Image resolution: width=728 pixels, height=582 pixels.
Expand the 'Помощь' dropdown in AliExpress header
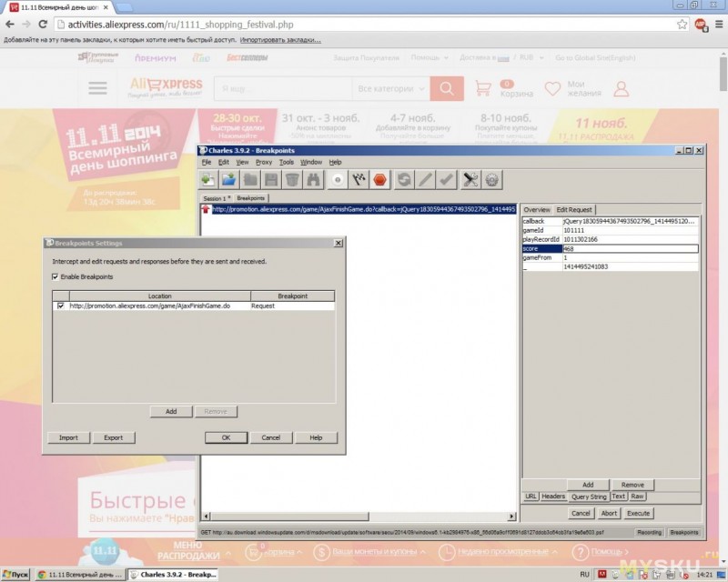click(430, 57)
